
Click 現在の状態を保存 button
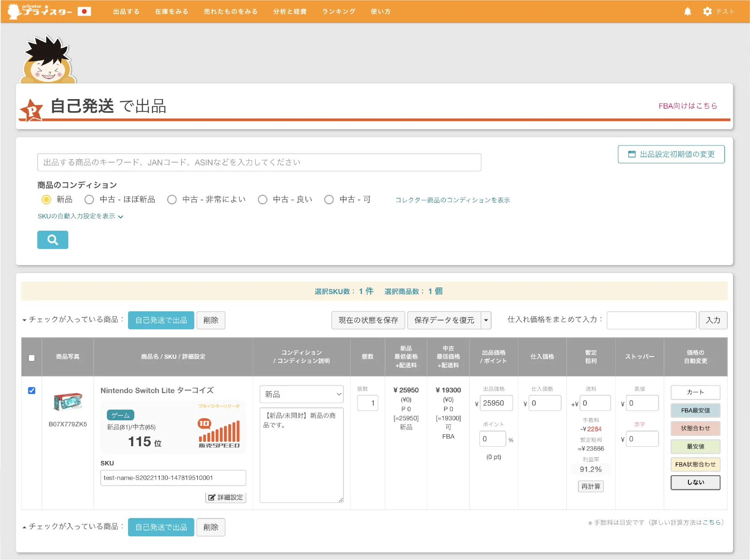[x=368, y=320]
